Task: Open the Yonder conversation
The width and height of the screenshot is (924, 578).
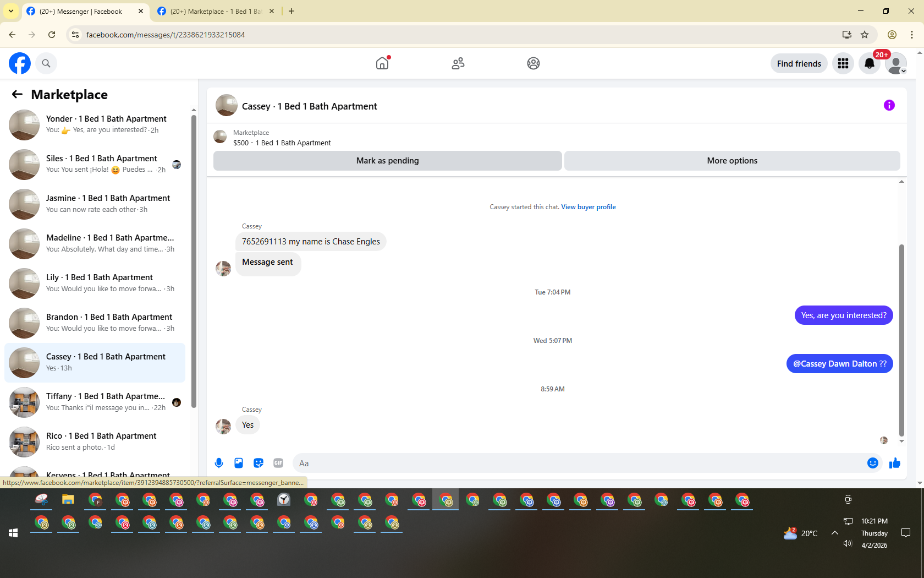Action: pos(95,125)
